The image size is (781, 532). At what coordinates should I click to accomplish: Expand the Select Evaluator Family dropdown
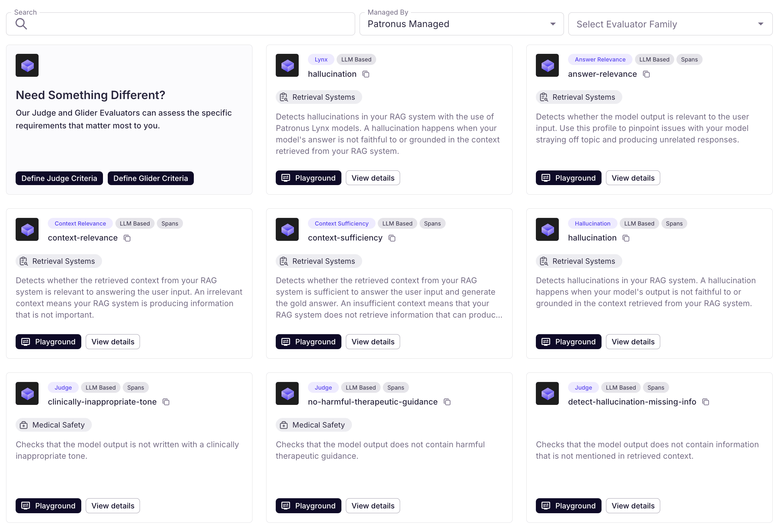point(670,24)
